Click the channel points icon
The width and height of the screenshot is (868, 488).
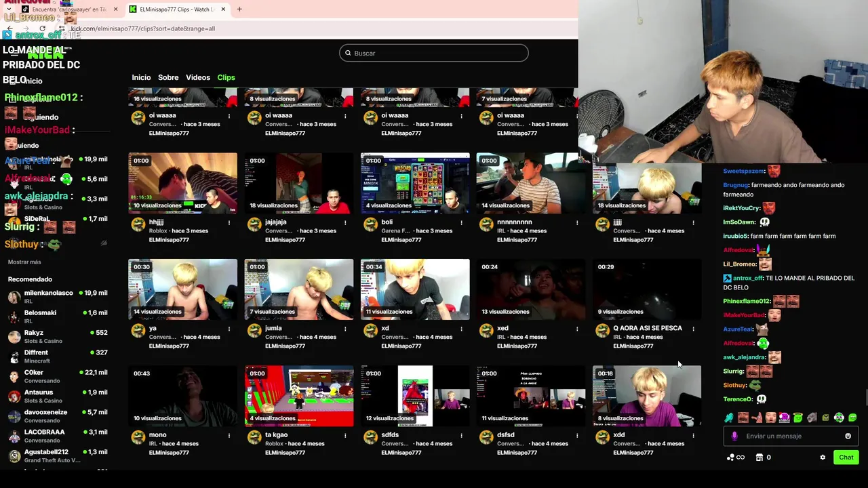(x=730, y=457)
